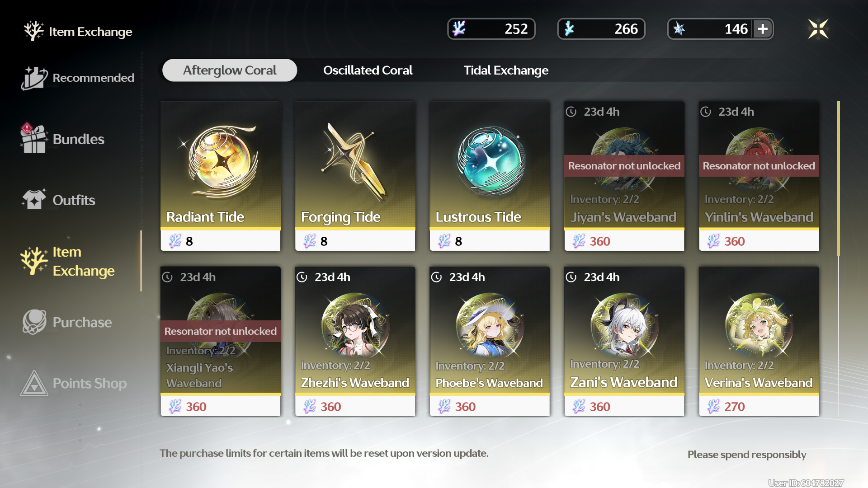Click the Oscillated Coral 266 currency counter
This screenshot has height=488, width=868.
click(601, 29)
